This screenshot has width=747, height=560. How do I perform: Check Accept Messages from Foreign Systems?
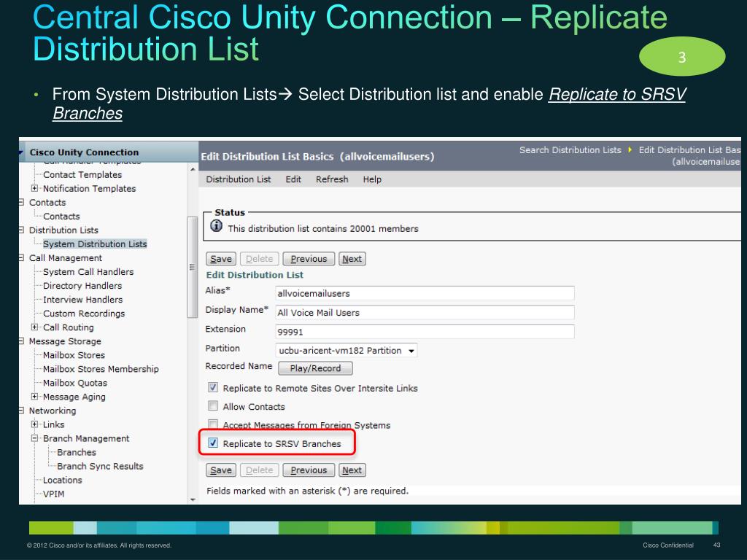coord(213,425)
